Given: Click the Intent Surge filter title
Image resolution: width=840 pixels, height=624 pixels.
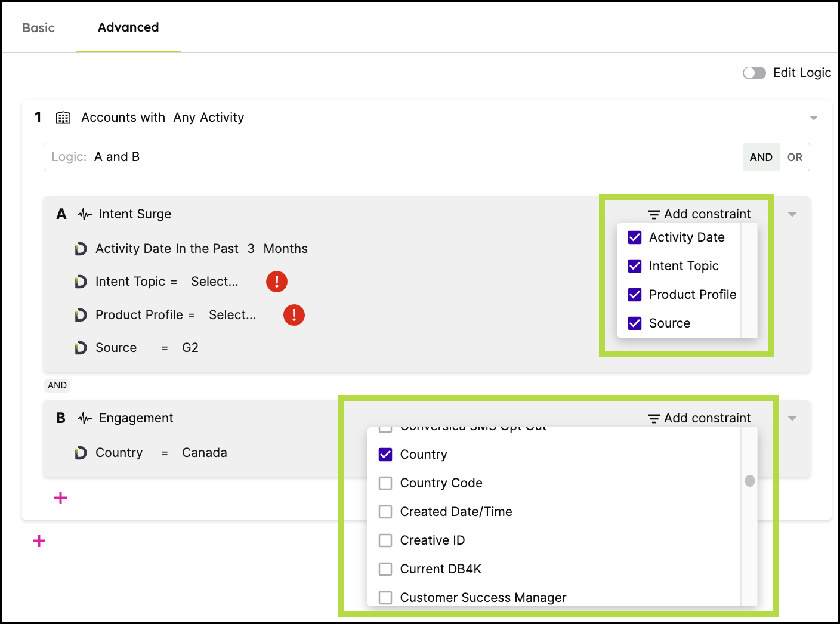Looking at the screenshot, I should [x=135, y=214].
